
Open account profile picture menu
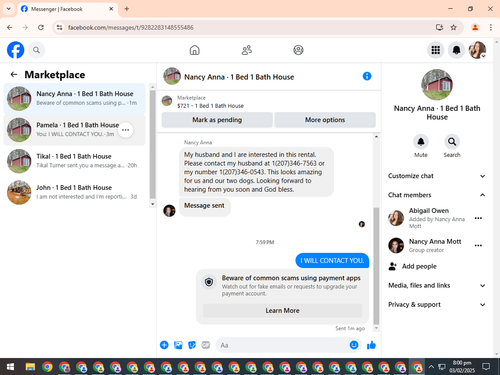(477, 50)
